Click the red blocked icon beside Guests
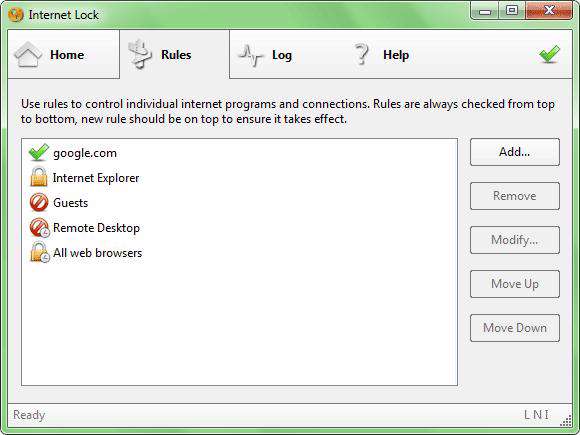Image resolution: width=580 pixels, height=435 pixels. (39, 202)
